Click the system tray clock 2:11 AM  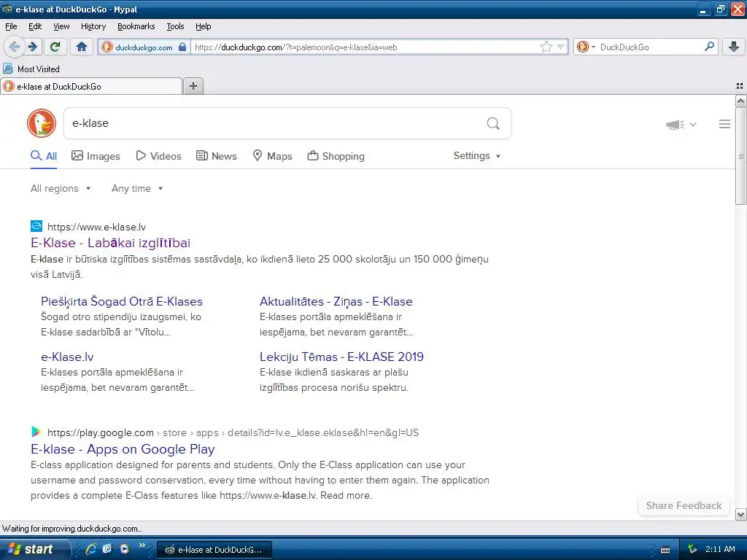coord(720,549)
